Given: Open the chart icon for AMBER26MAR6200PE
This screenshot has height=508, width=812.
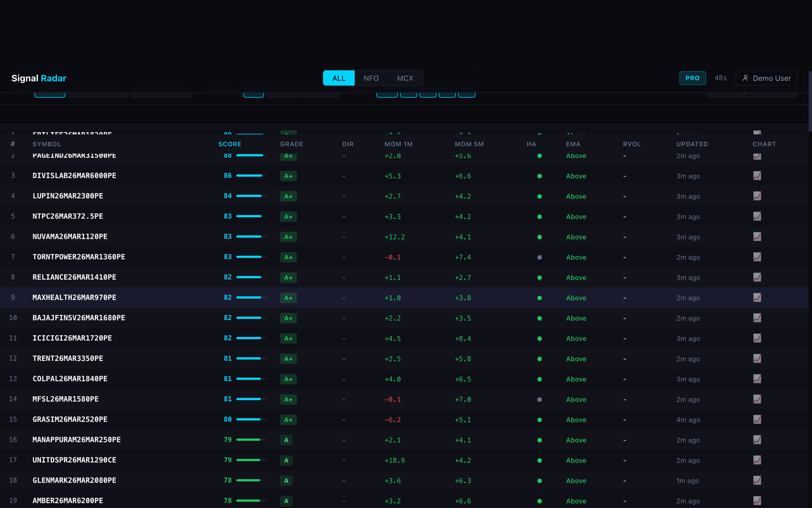Looking at the screenshot, I should point(757,501).
